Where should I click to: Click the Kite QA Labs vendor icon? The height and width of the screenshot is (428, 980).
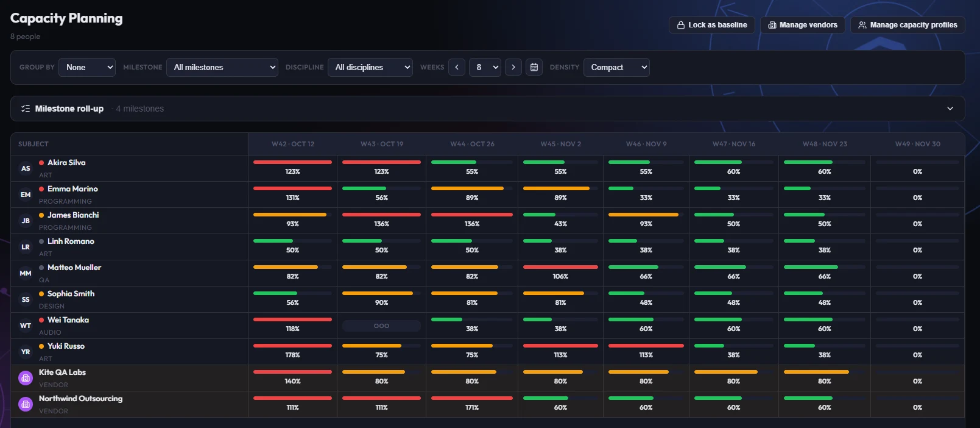pyautogui.click(x=26, y=378)
